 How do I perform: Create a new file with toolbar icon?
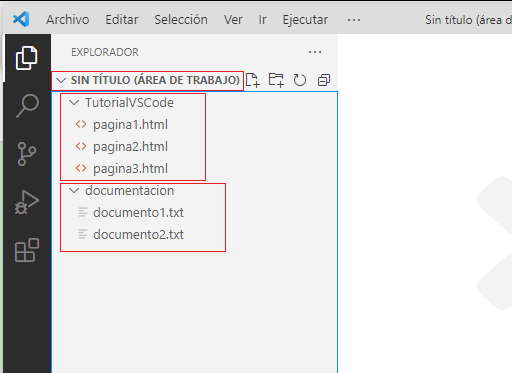pyautogui.click(x=253, y=80)
